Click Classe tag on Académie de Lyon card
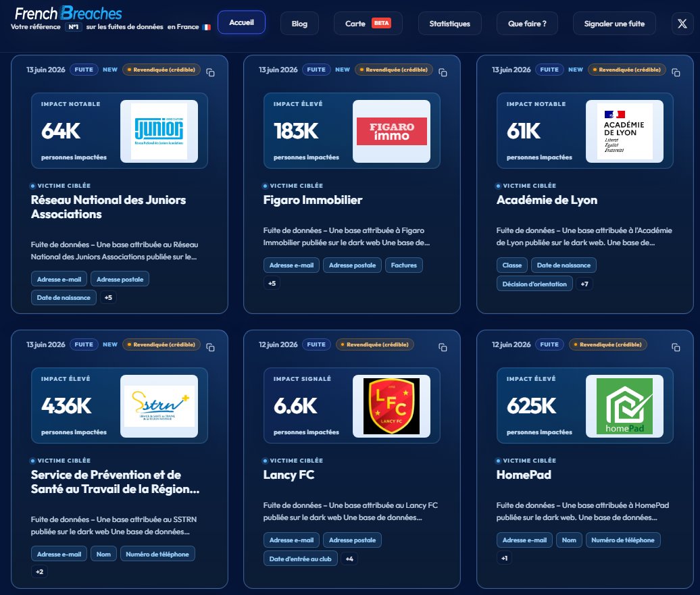 click(x=512, y=265)
